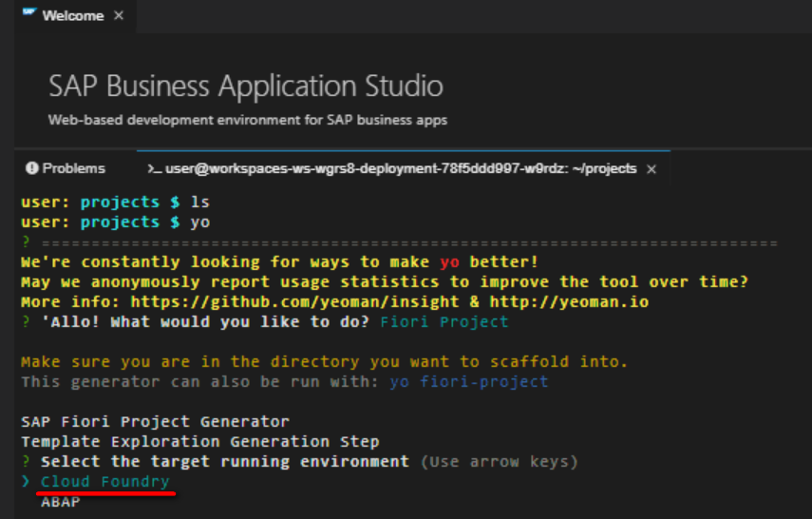Select the ABAP environment option
The image size is (812, 519).
[61, 502]
